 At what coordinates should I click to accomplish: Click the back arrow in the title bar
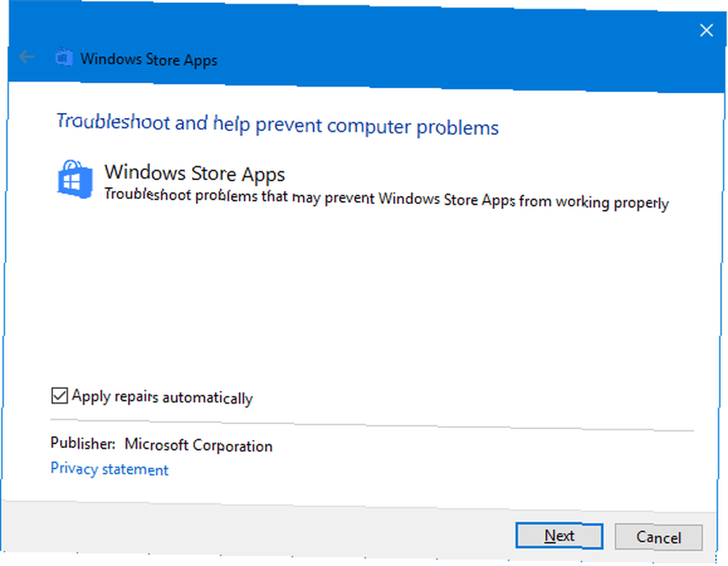pyautogui.click(x=26, y=57)
